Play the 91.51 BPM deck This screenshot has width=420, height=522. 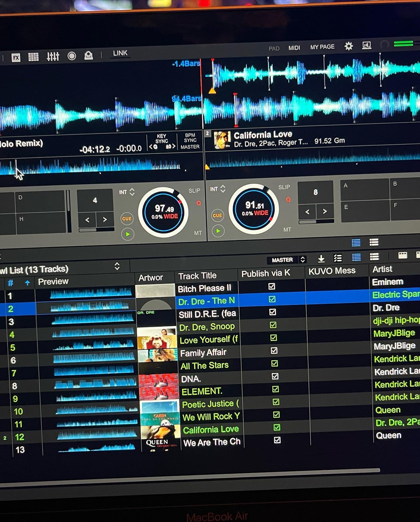click(218, 231)
